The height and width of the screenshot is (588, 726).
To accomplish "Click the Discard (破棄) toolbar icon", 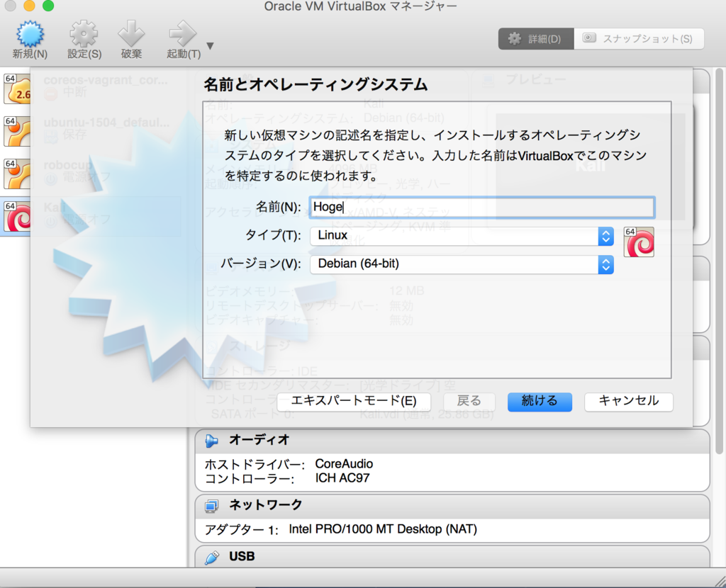I will (x=131, y=34).
